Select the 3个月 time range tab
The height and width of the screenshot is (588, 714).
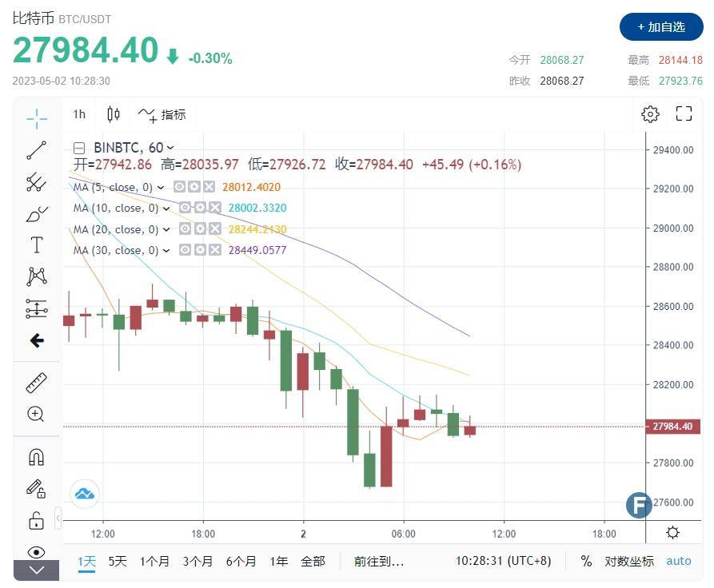(197, 562)
